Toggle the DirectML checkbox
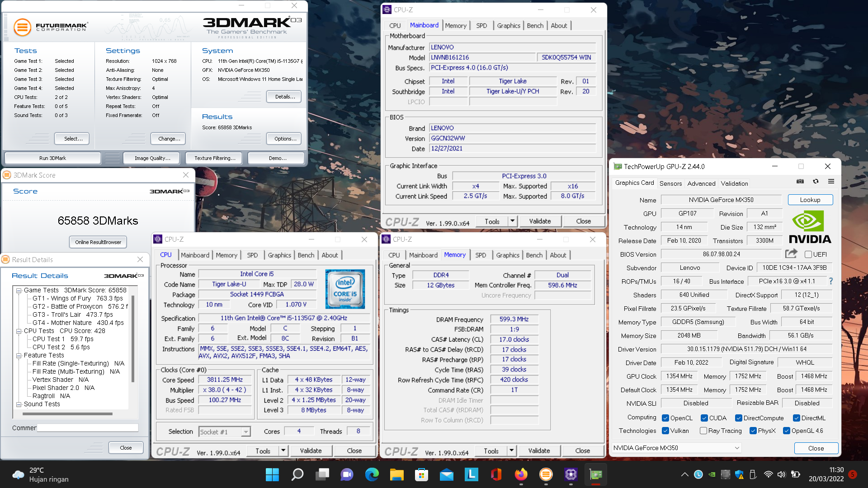 (797, 418)
